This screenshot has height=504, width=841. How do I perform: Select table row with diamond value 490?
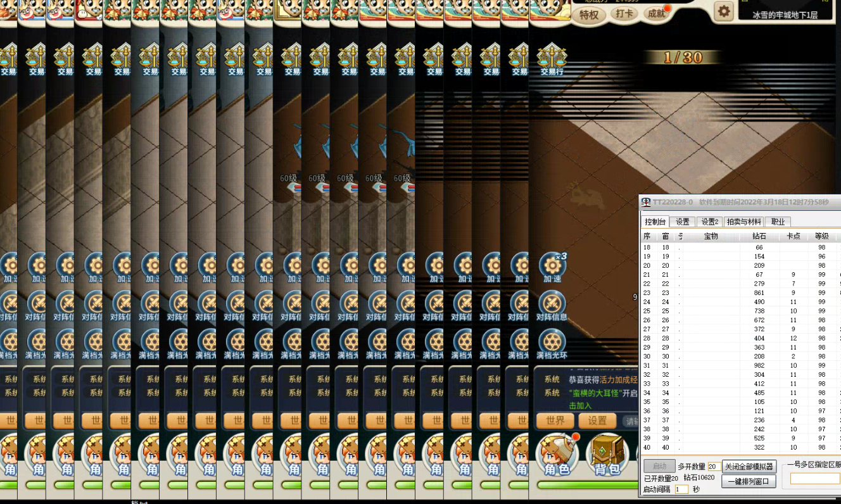click(741, 301)
